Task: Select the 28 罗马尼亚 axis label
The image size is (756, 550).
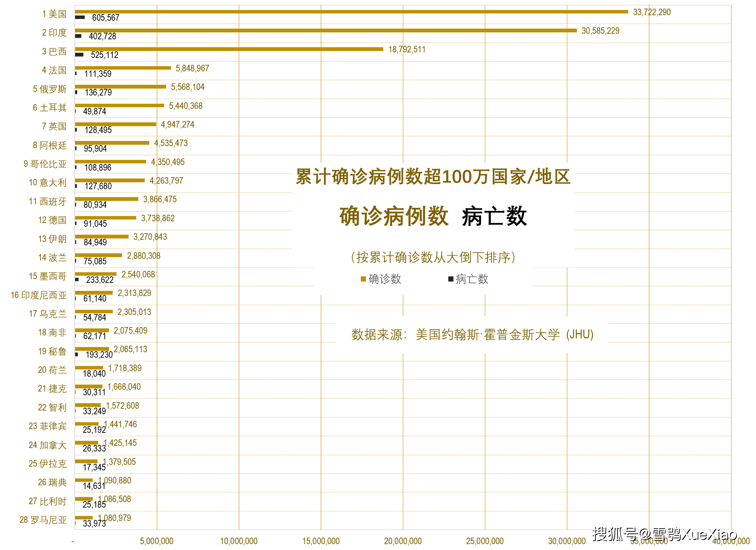Action: [43, 520]
